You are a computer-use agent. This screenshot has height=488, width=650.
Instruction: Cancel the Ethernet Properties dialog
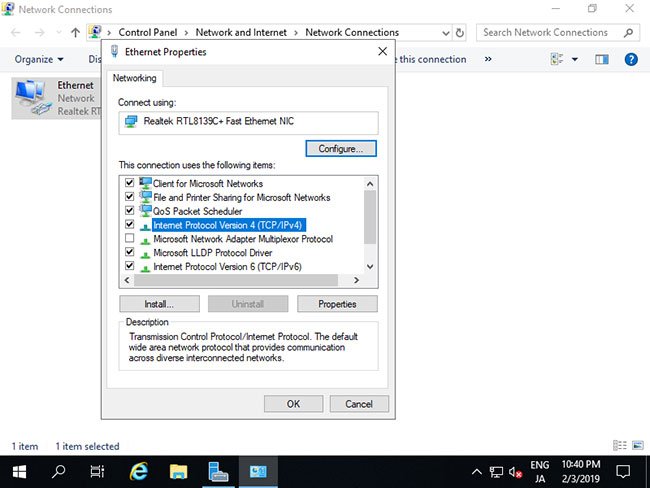(359, 403)
